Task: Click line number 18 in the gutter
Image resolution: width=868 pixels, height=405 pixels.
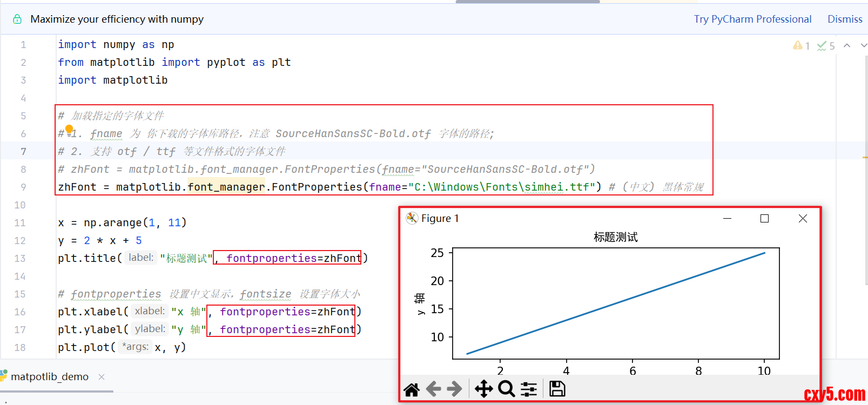Action: coord(20,348)
